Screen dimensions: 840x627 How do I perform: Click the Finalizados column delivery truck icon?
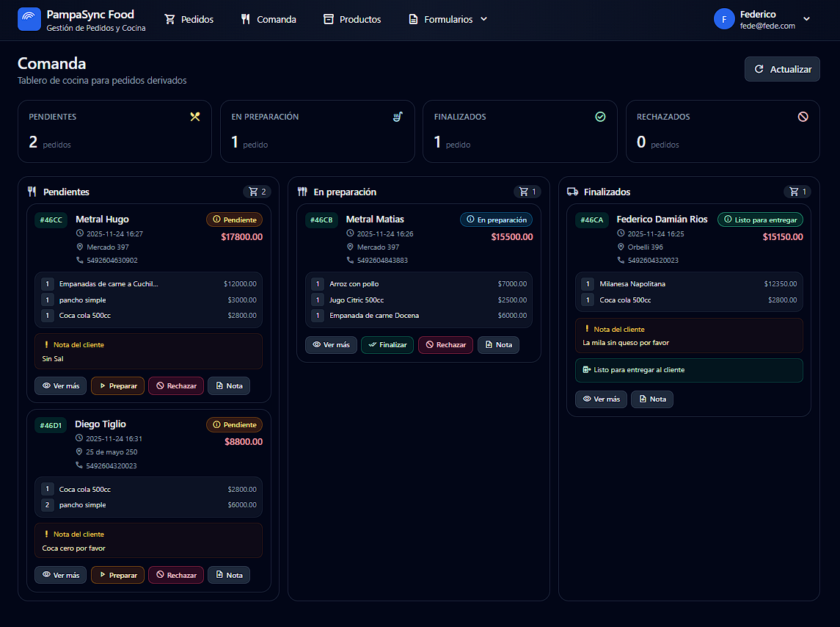pos(573,192)
